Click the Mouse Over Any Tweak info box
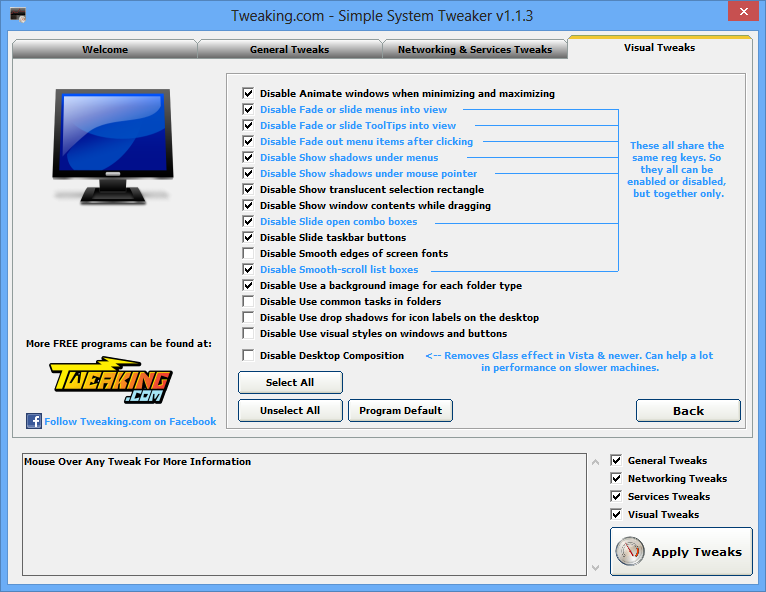 click(x=304, y=514)
